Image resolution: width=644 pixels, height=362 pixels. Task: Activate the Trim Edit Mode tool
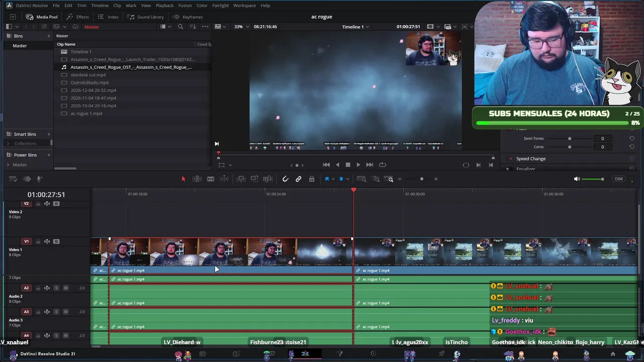click(197, 179)
